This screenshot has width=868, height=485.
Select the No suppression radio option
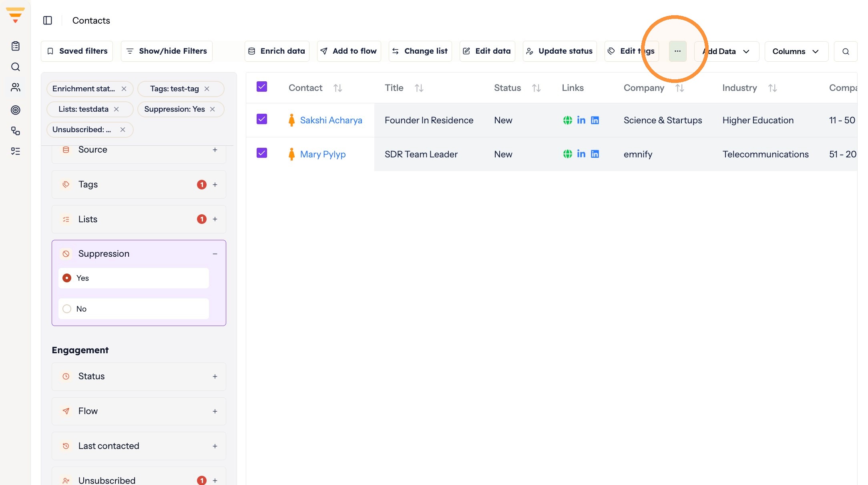tap(134, 309)
